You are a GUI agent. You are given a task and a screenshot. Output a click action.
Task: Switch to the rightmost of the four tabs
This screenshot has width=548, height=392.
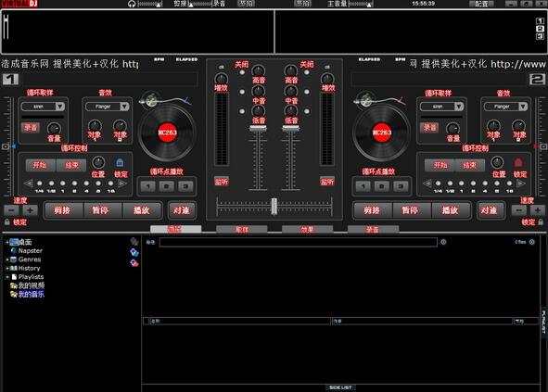coord(373,229)
